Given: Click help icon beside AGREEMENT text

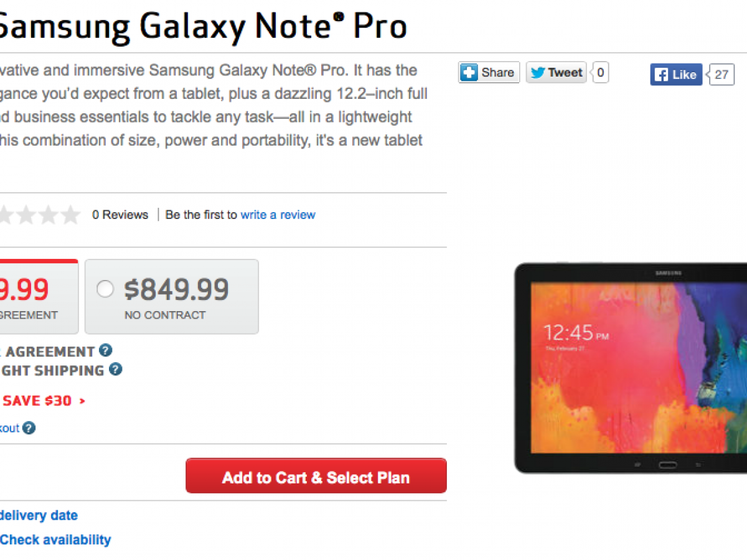Looking at the screenshot, I should [106, 350].
